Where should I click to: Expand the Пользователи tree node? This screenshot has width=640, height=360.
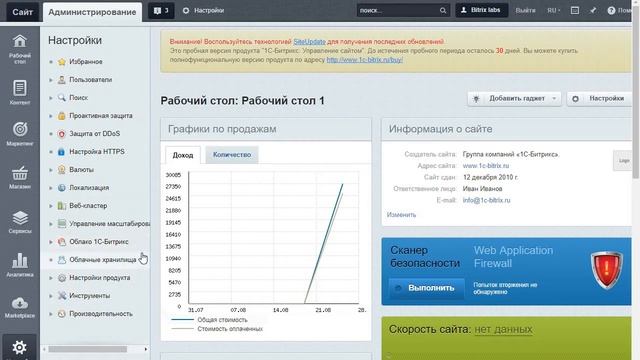point(51,80)
